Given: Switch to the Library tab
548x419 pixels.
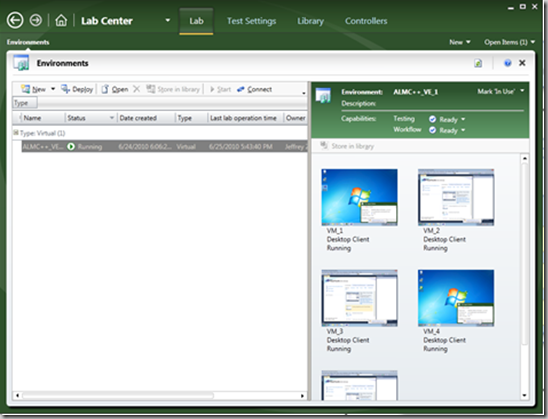Looking at the screenshot, I should tap(310, 21).
